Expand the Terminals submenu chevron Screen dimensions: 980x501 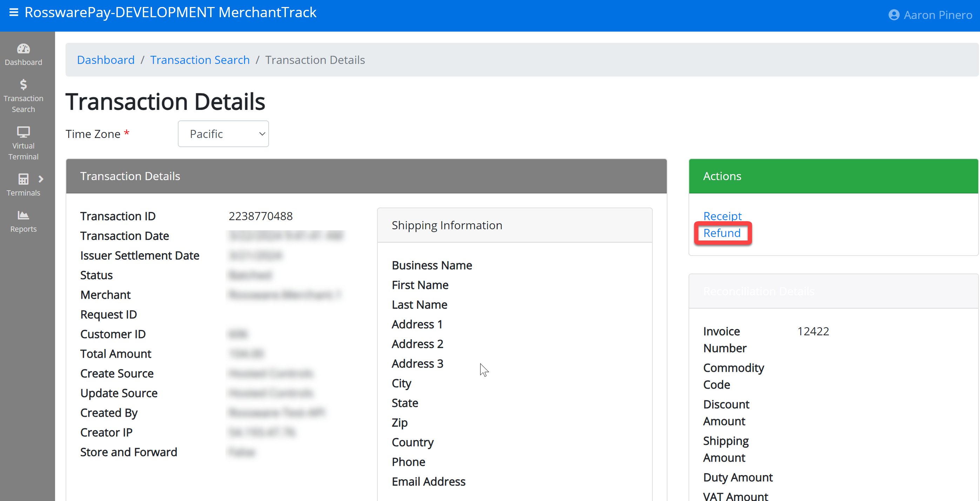click(41, 179)
